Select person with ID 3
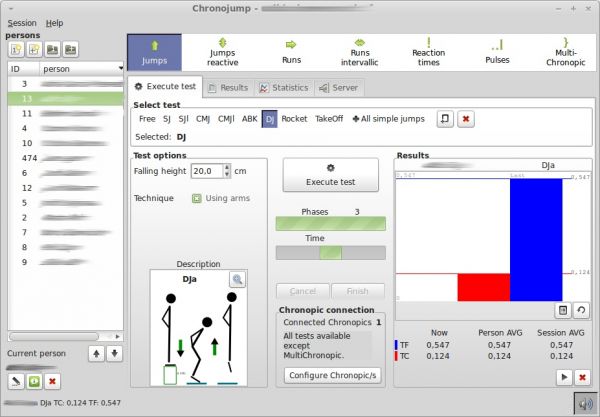The width and height of the screenshot is (600, 417). pos(65,84)
